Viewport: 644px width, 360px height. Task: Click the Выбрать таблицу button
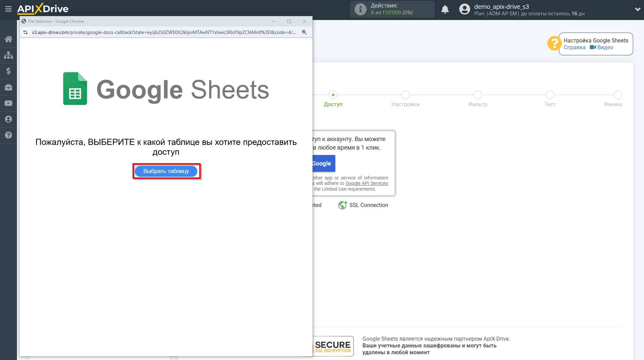(x=166, y=171)
